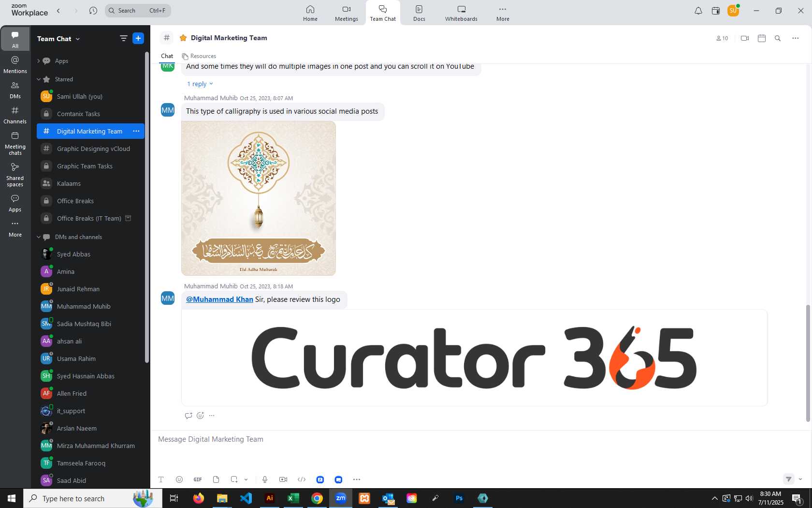Open the GIF picker in composer

198,479
